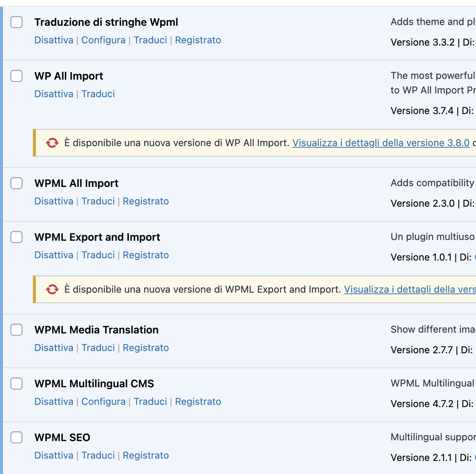Click Disattiva under WPML All Import
This screenshot has height=474, width=476.
pos(54,201)
